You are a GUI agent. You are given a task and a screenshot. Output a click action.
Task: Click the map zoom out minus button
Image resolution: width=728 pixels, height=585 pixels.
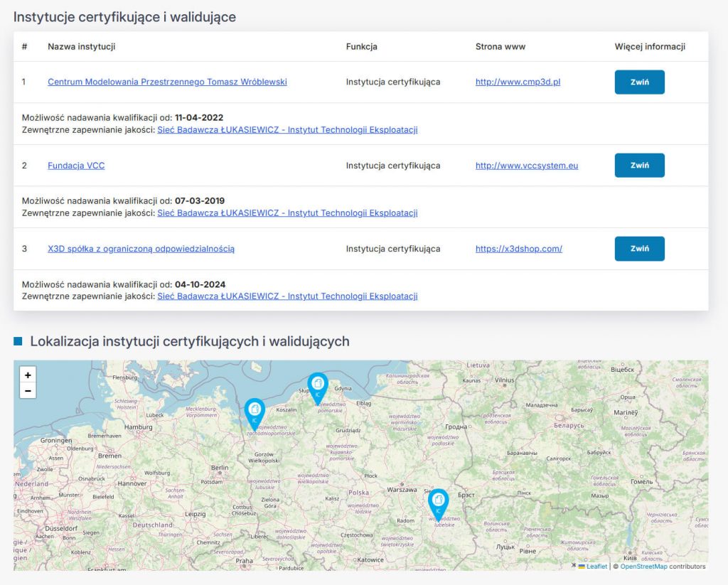(28, 390)
